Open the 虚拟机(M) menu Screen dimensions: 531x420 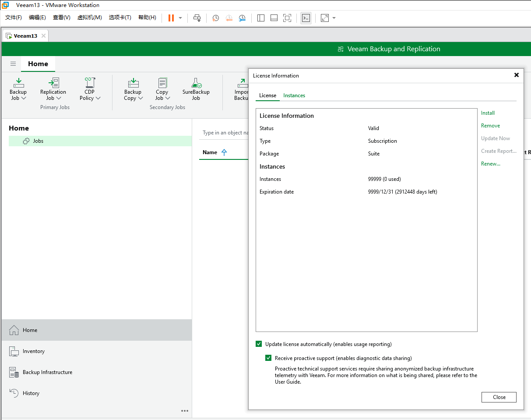[x=89, y=18]
